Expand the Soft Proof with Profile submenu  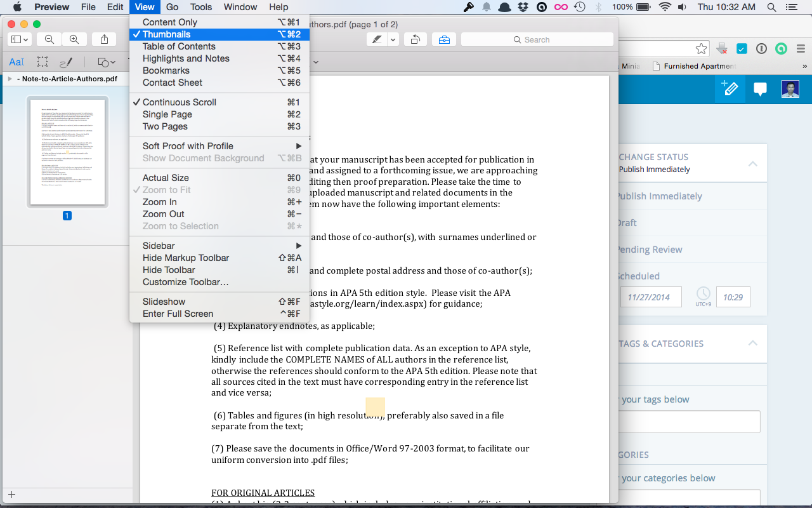188,146
